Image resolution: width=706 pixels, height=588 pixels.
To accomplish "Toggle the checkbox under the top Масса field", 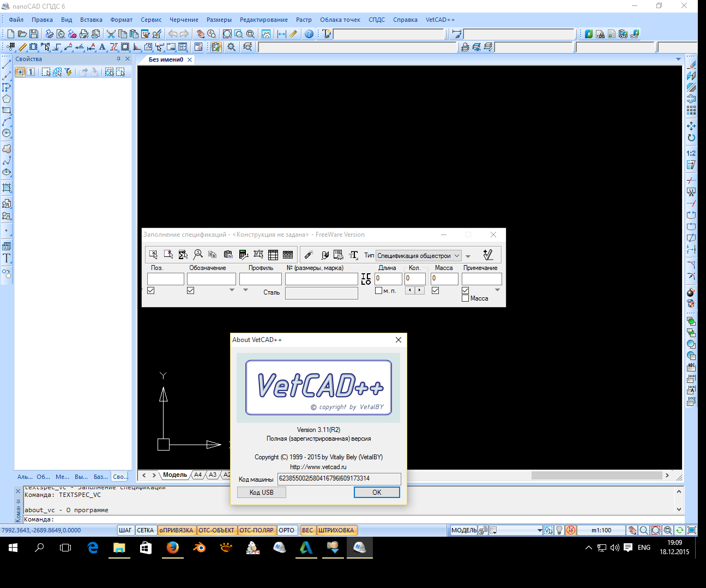I will [x=435, y=291].
